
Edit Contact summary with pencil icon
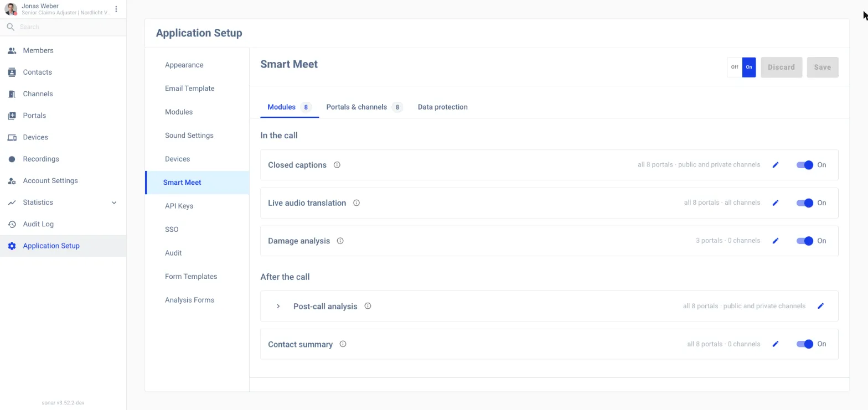tap(776, 344)
